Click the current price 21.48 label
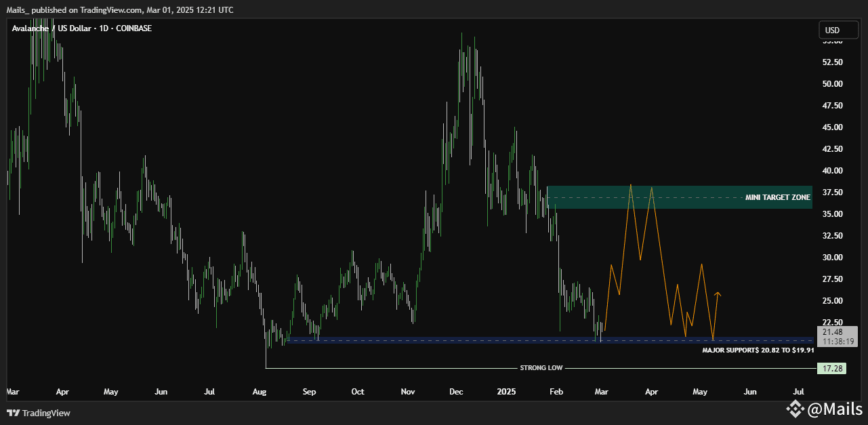The image size is (868, 425). [x=832, y=332]
